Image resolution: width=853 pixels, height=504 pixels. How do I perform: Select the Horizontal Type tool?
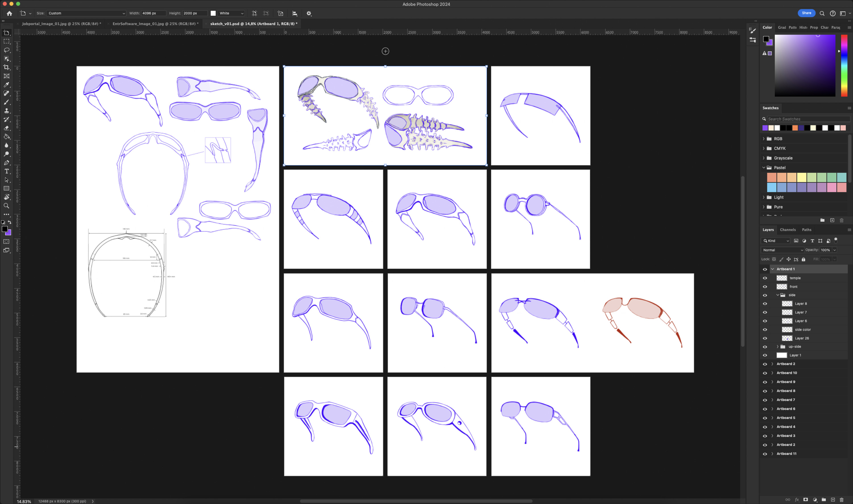click(7, 171)
